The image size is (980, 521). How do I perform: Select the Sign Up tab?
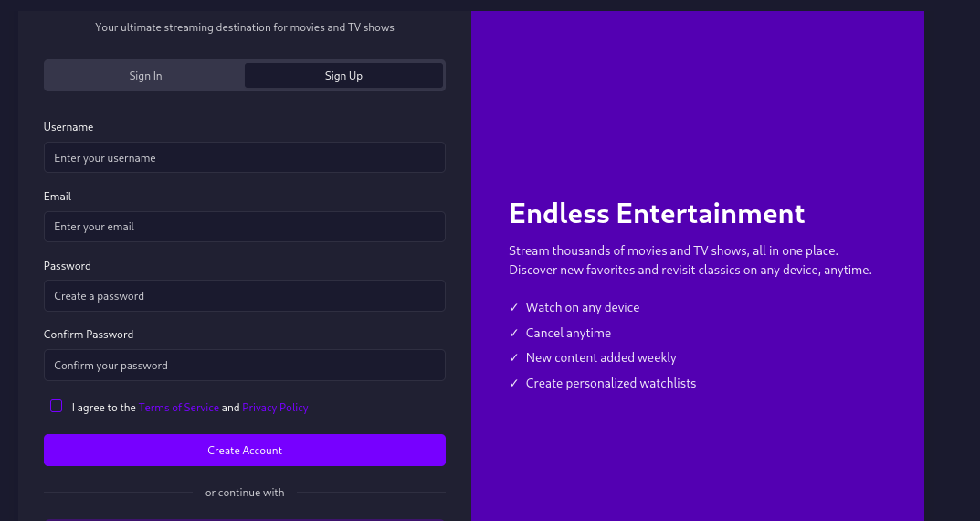(x=343, y=76)
